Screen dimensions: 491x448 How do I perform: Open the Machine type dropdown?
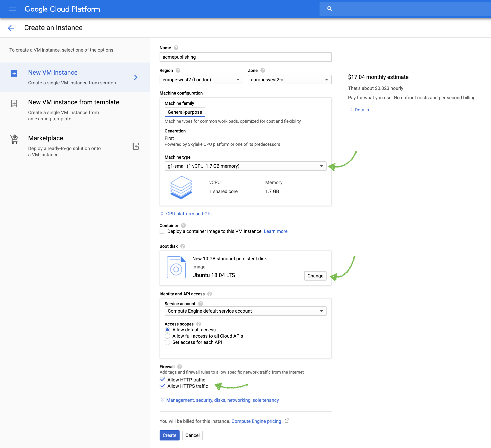245,166
